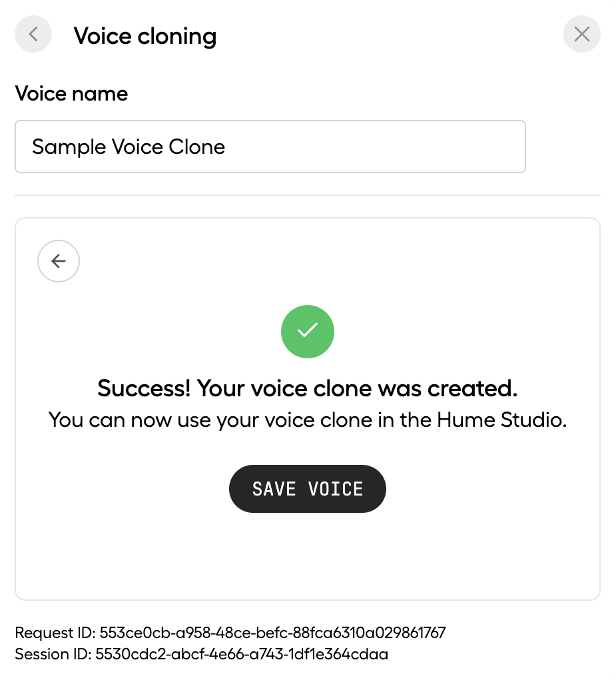This screenshot has height=680, width=616.
Task: Click the word 'Success!' in the heading
Action: pos(144,388)
